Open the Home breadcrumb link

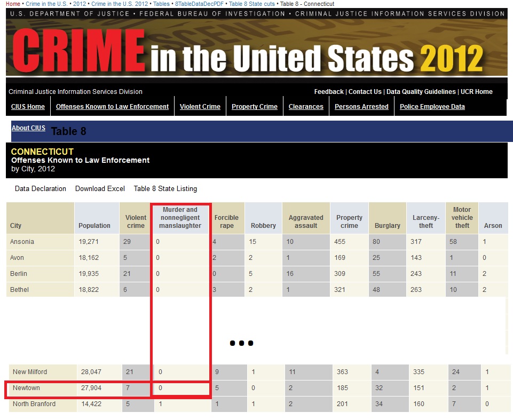(13, 4)
